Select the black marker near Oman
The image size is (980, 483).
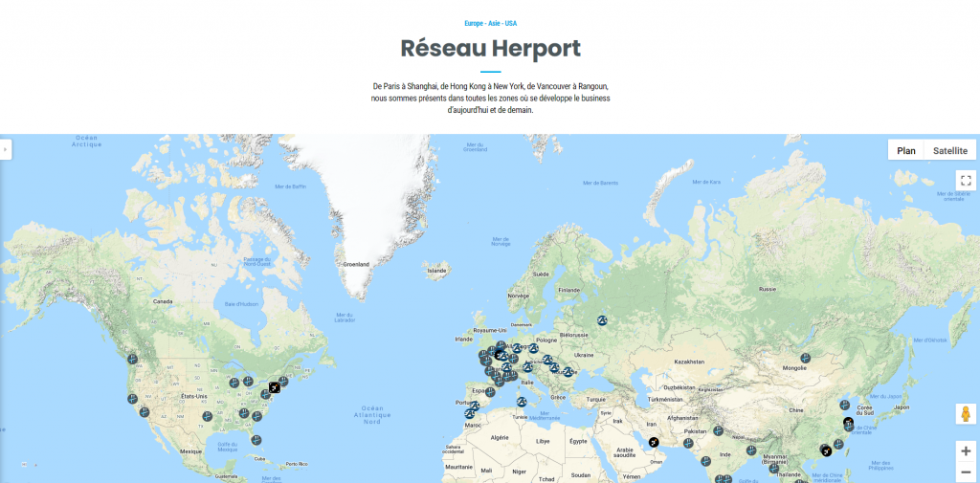tap(653, 442)
